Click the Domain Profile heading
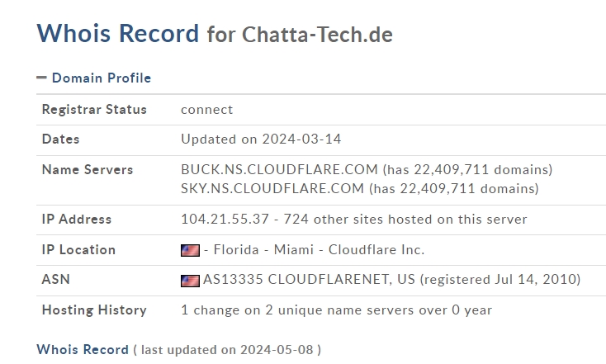Image resolution: width=606 pixels, height=364 pixels. point(102,78)
